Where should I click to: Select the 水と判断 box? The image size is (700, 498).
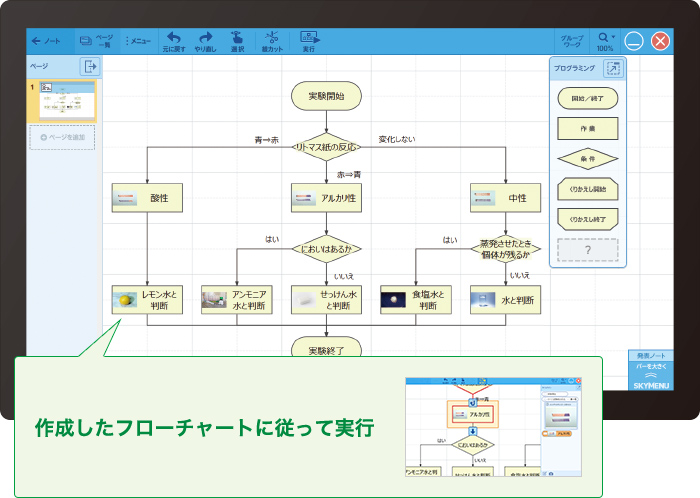505,300
